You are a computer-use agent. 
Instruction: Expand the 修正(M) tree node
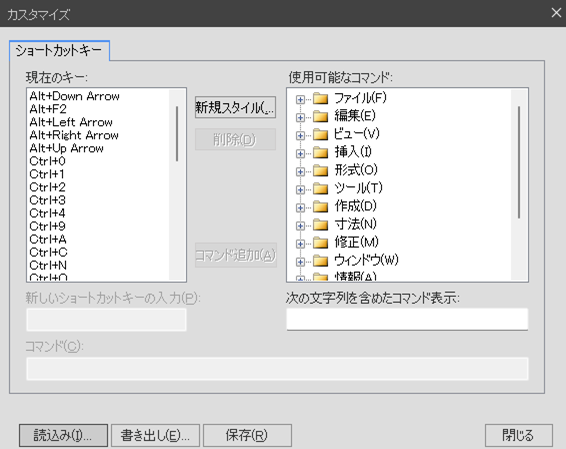[x=300, y=244]
